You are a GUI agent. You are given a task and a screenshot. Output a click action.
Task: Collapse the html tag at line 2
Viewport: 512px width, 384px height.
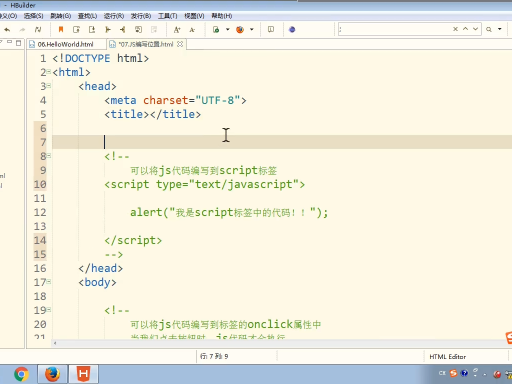[49, 72]
